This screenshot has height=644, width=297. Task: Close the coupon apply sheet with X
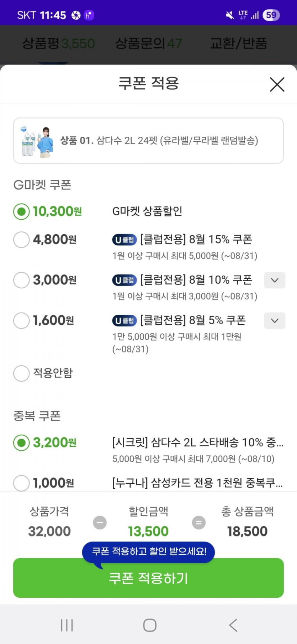[x=277, y=84]
